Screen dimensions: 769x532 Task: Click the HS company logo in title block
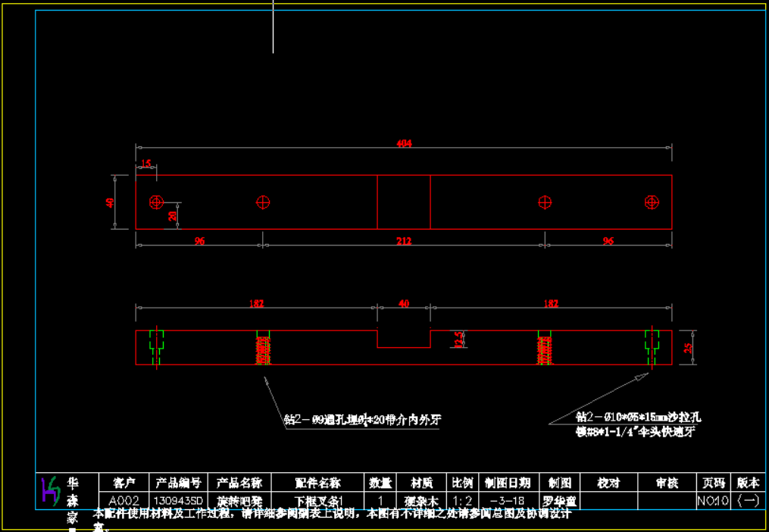pyautogui.click(x=50, y=492)
